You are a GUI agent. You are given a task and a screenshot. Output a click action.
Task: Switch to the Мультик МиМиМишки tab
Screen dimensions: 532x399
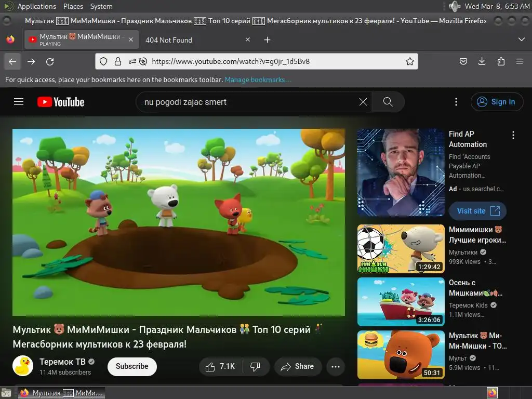pyautogui.click(x=82, y=39)
